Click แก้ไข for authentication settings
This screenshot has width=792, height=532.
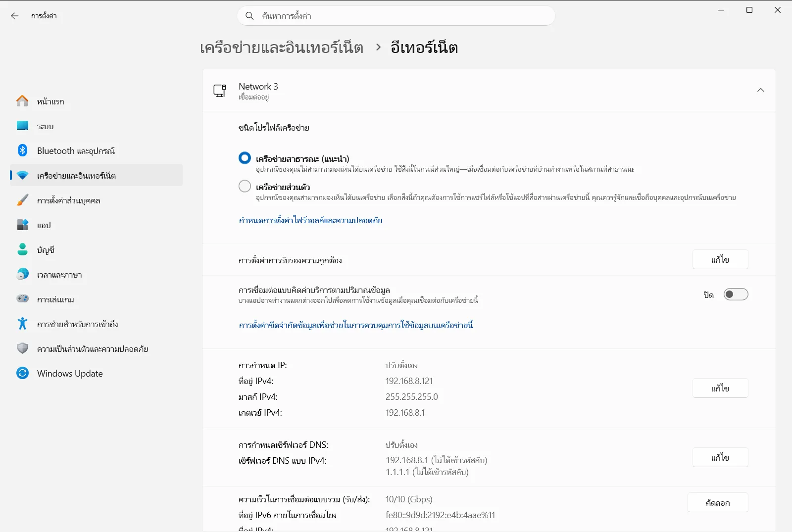pos(720,259)
